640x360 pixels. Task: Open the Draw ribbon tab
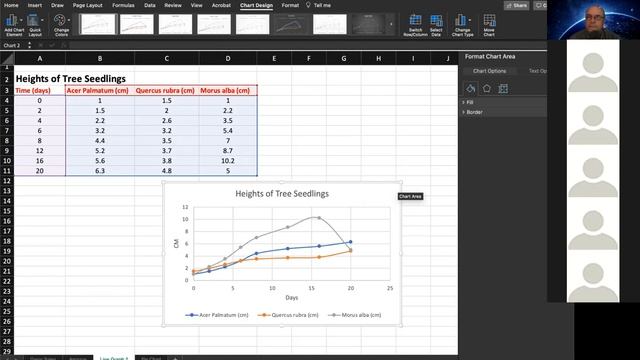(57, 5)
